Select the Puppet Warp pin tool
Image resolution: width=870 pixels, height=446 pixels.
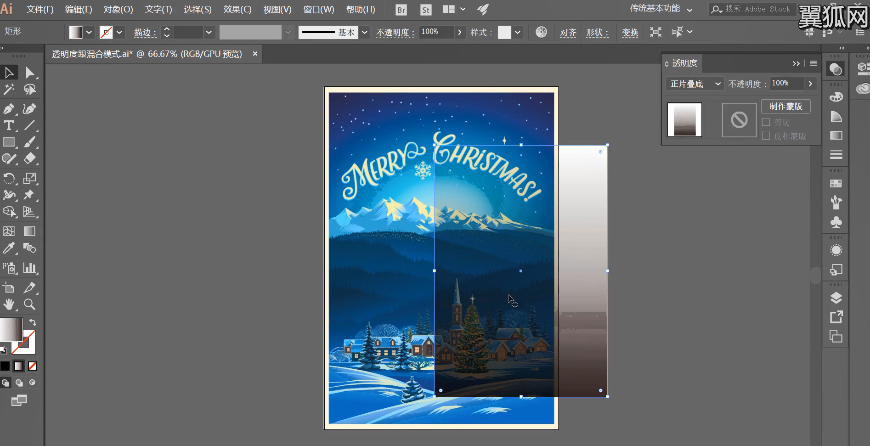[29, 195]
